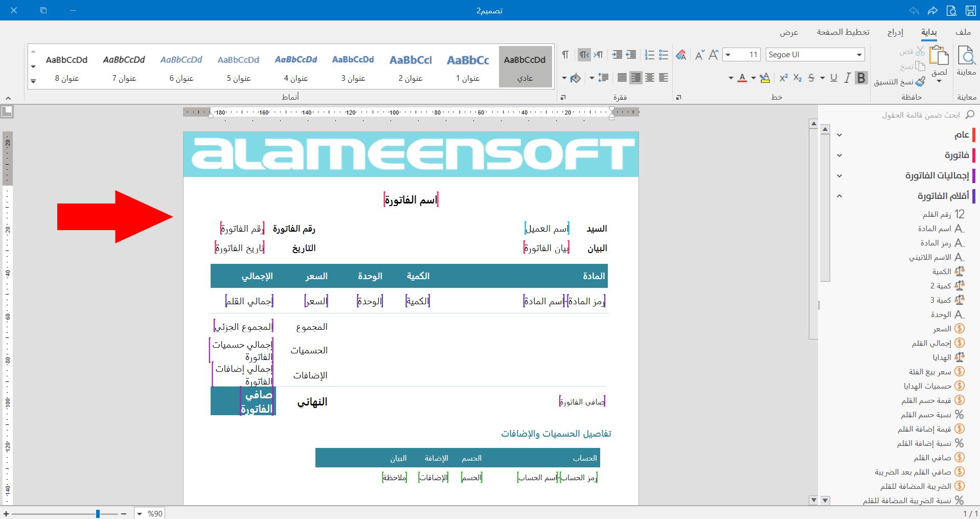The height and width of the screenshot is (519, 980).
Task: Open the Segoe UI font dropdown
Action: coord(859,55)
